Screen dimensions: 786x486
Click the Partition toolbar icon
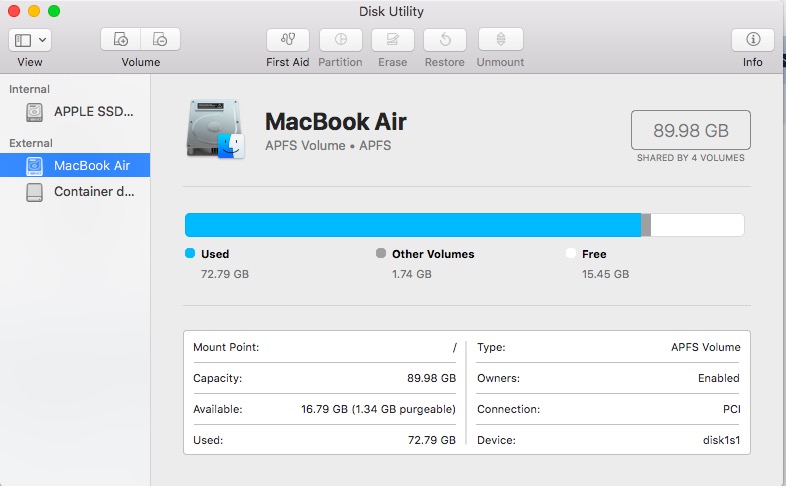(340, 40)
